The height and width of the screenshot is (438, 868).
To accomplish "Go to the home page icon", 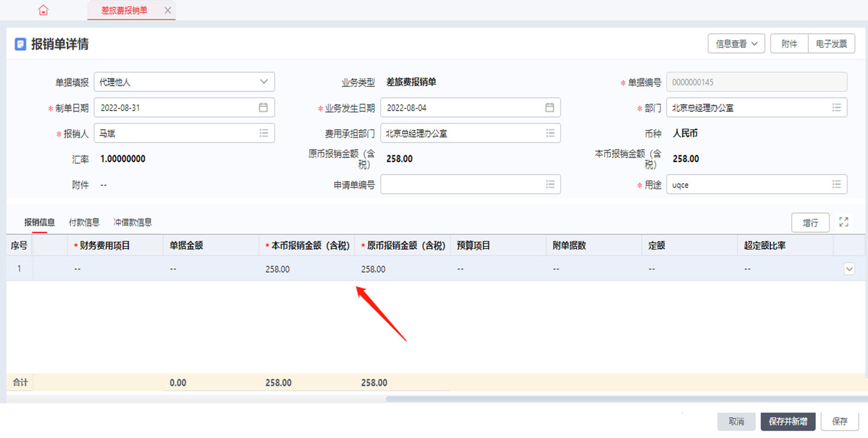I will 43,10.
